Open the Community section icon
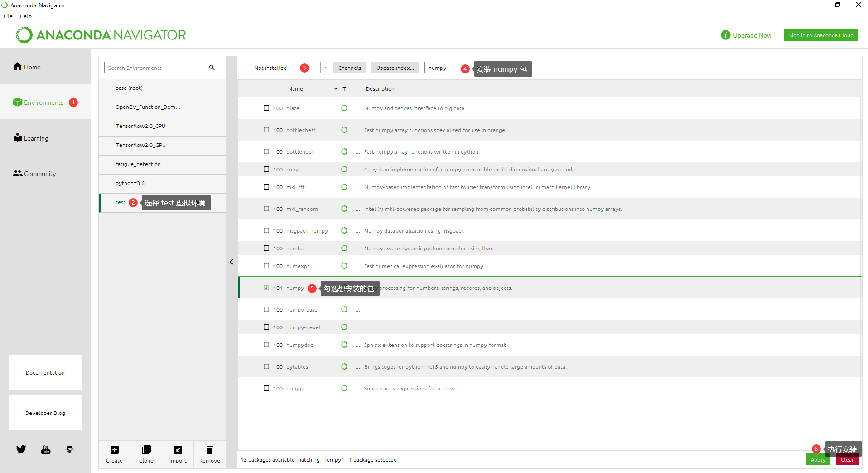This screenshot has width=868, height=473. pyautogui.click(x=18, y=173)
